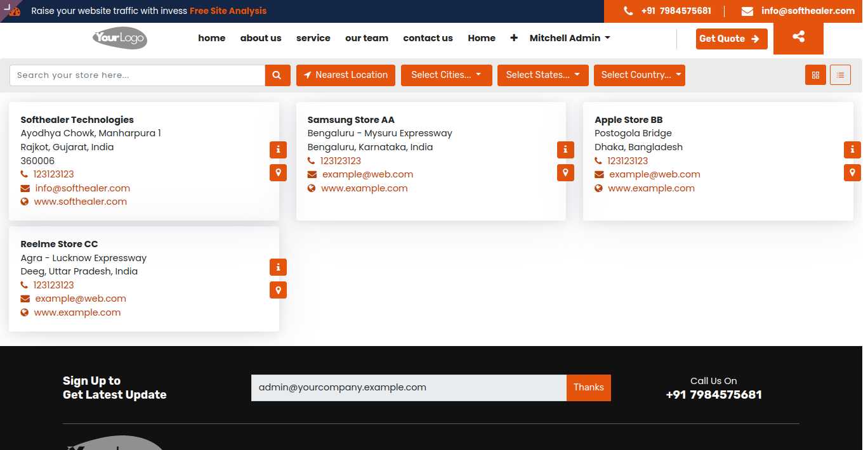This screenshot has width=868, height=450.
Task: Open the share icon panel
Action: [x=798, y=37]
